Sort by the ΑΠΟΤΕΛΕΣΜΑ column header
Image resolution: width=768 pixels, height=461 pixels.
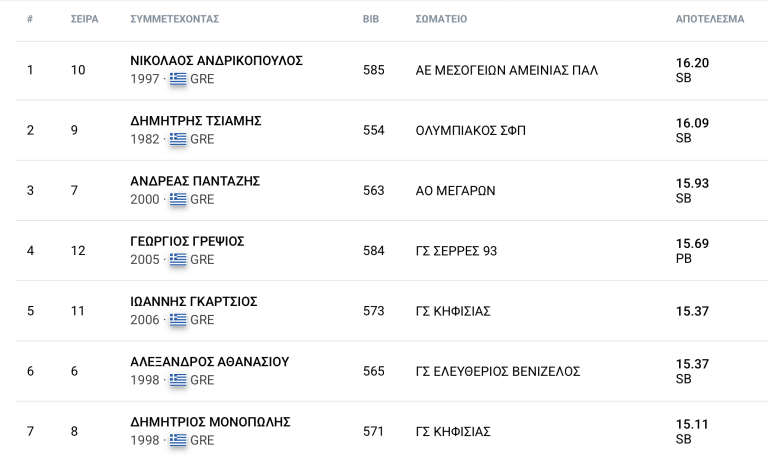click(710, 19)
